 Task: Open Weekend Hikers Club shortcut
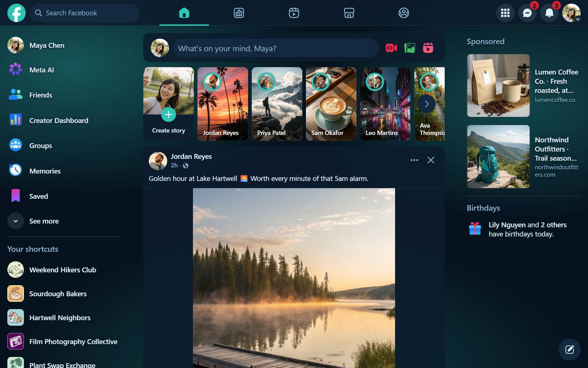(x=64, y=270)
